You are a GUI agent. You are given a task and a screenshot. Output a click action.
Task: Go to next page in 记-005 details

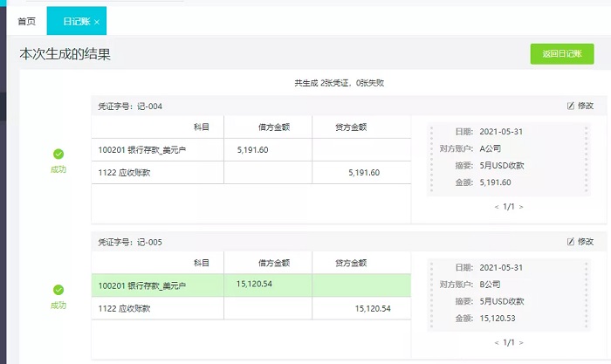[521, 343]
